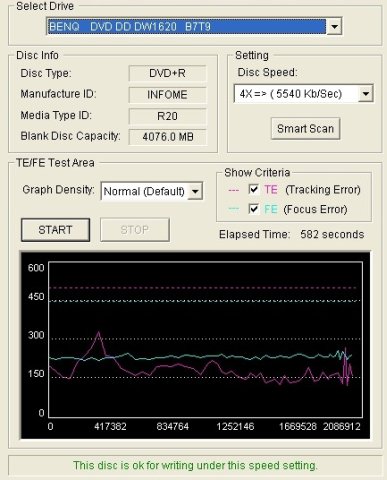Click the TE peak near 300 on graph
387x480 pixels.
(99, 332)
